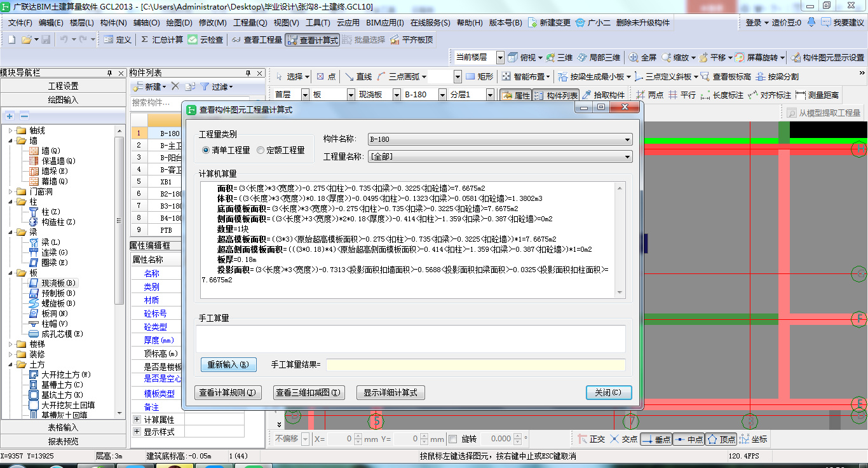The image size is (868, 468).
Task: Select the 构造柱(Z) tree item
Action: coord(58,222)
